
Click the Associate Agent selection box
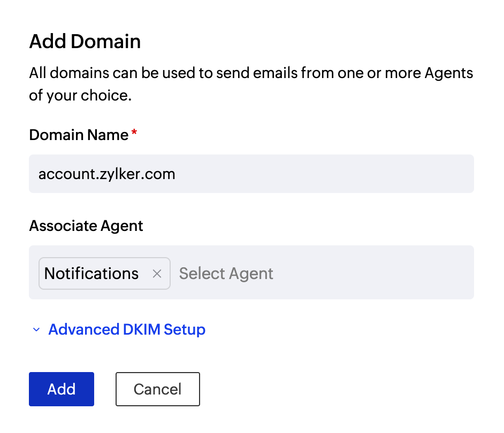point(321,273)
